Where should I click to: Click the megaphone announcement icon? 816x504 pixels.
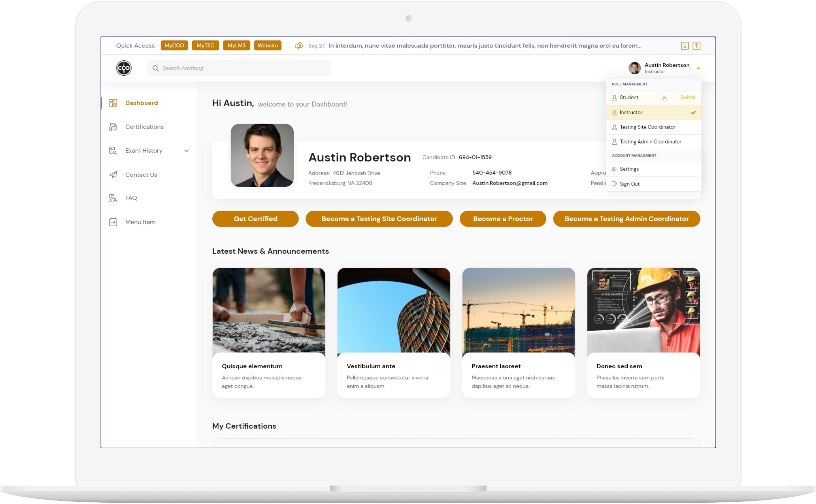(299, 46)
